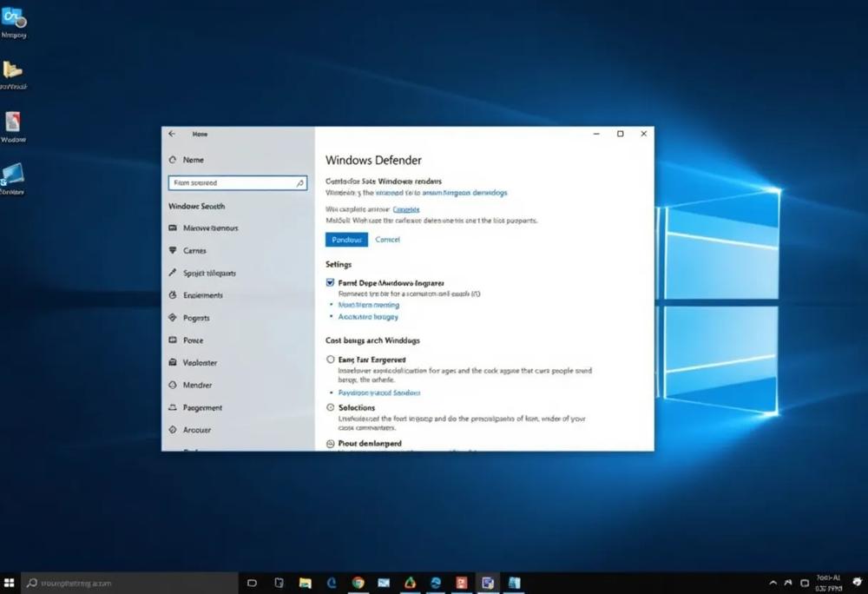Launch Microsoft Edge from the taskbar

coord(332,583)
